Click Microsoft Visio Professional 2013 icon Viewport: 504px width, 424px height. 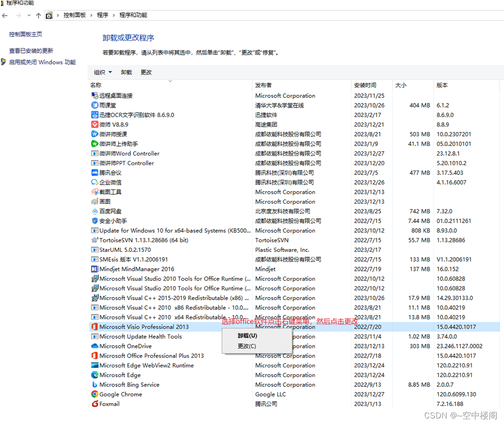[95, 327]
